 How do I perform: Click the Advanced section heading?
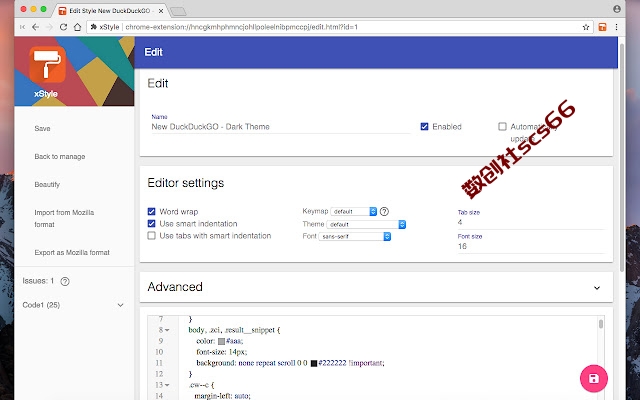(x=175, y=287)
